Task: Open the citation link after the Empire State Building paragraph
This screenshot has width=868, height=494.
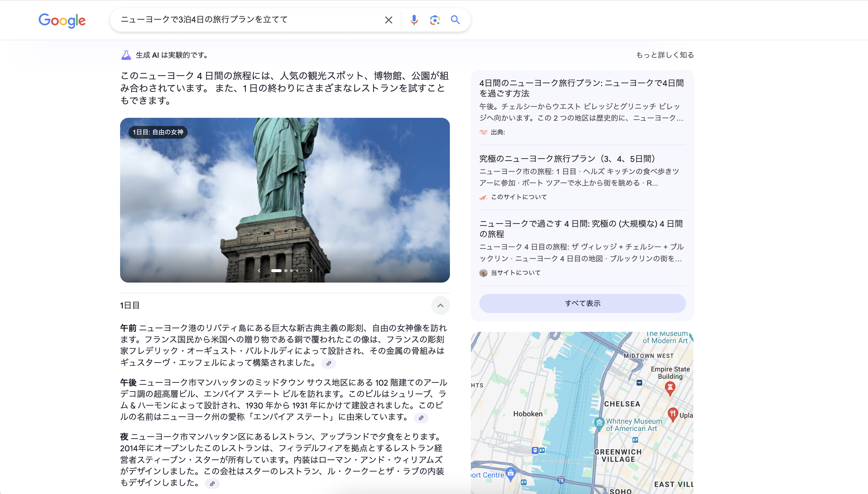Action: [421, 418]
